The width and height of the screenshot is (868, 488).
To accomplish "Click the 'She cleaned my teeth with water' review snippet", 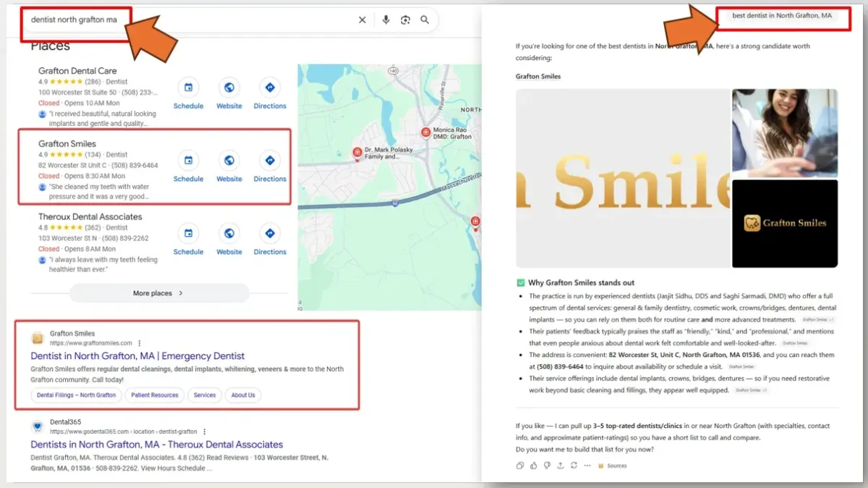I will [98, 191].
